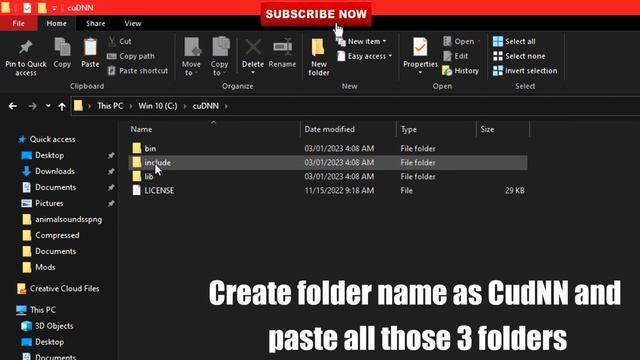Image resolution: width=640 pixels, height=360 pixels.
Task: Click Select all
Action: pyautogui.click(x=514, y=41)
